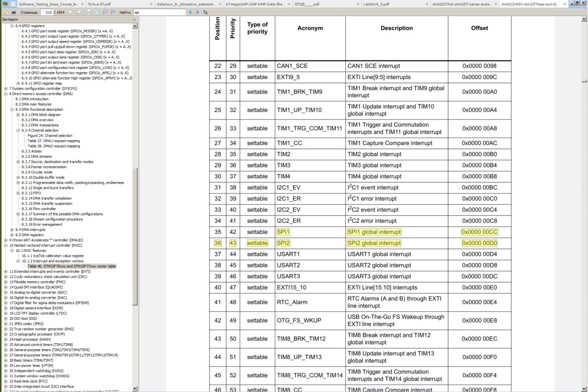Focus the search field containing 'spi'

click(x=159, y=12)
